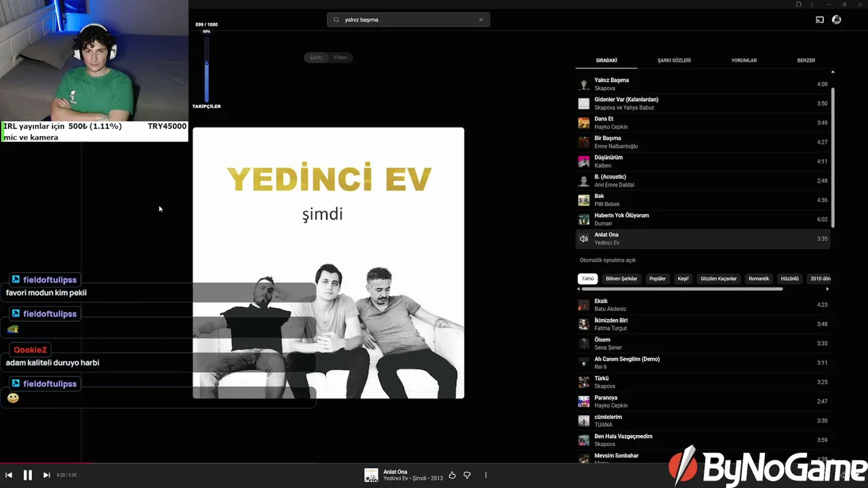Open the BENZER tab
The height and width of the screenshot is (488, 868).
[x=806, y=60]
